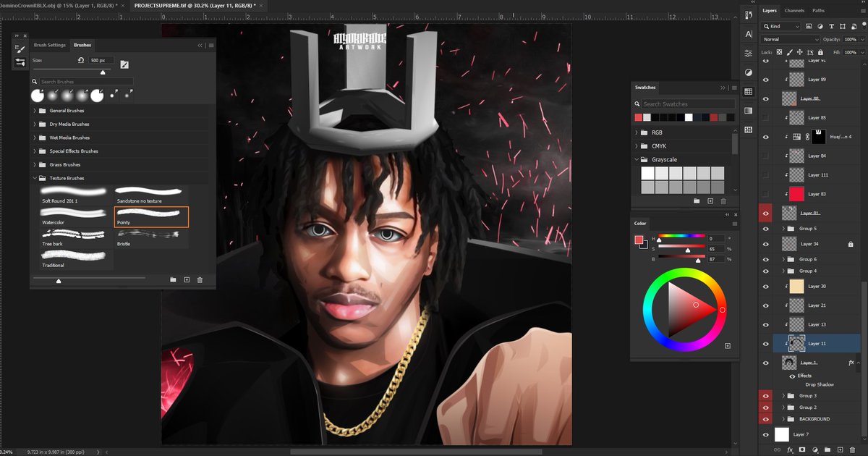Open the Patterns panel icon in the dock
This screenshot has height=456, width=868.
748,130
